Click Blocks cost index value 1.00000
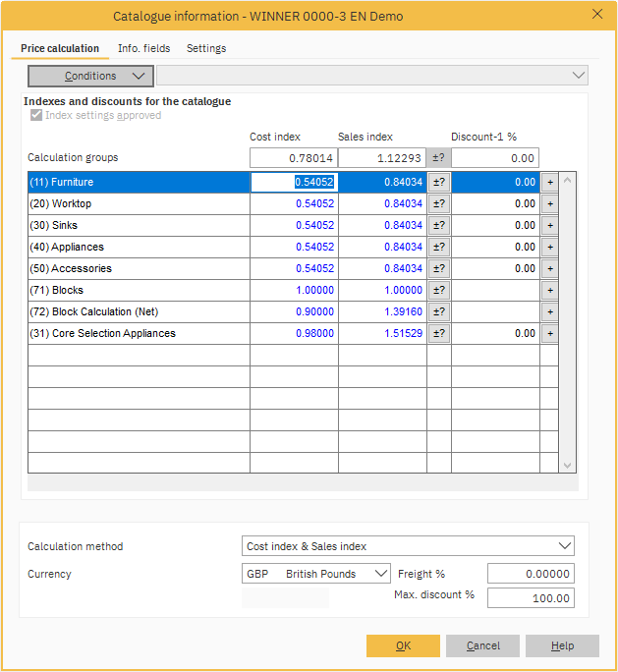Viewport: 618px width, 672px height. click(294, 290)
